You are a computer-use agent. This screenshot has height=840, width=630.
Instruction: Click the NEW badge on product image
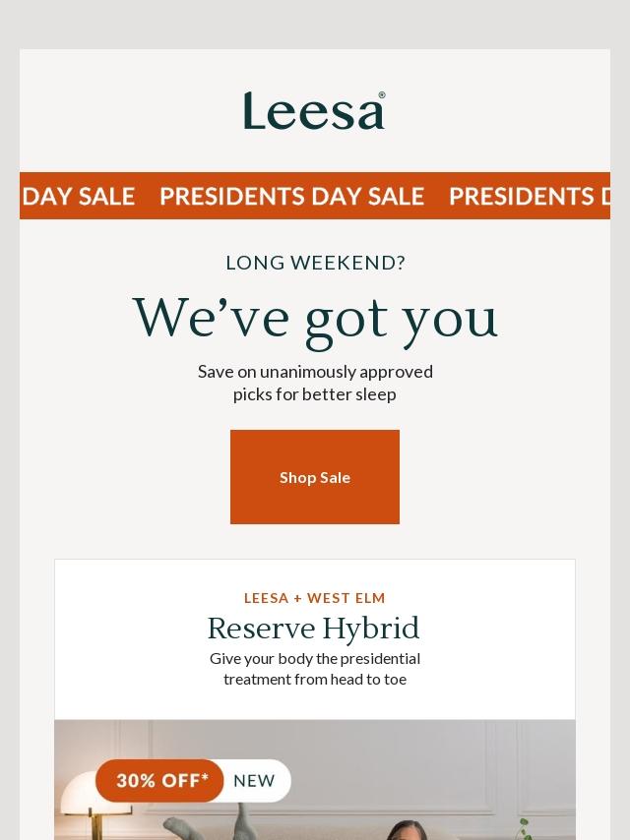pos(254,781)
